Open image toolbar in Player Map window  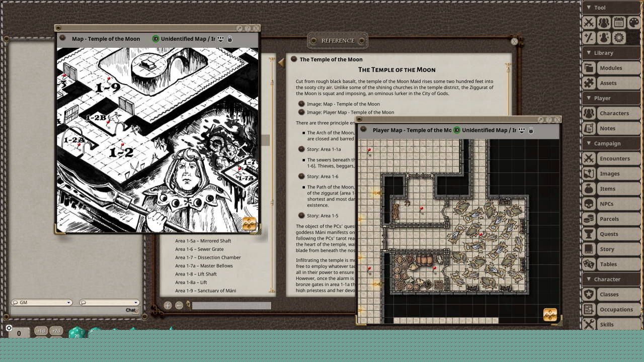(550, 315)
